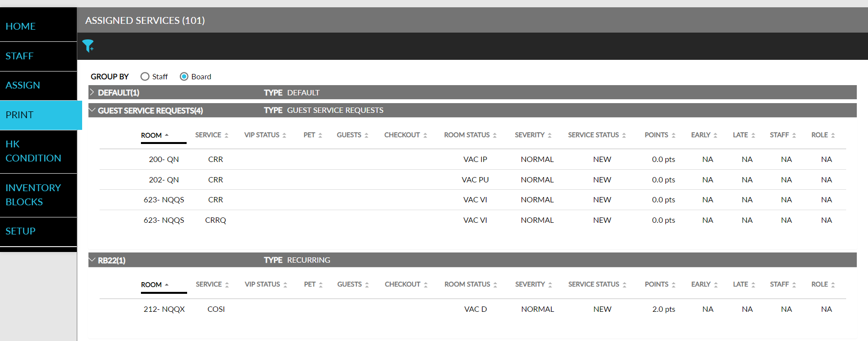Go to the Assign section
Image resolution: width=868 pixels, height=341 pixels.
point(23,85)
